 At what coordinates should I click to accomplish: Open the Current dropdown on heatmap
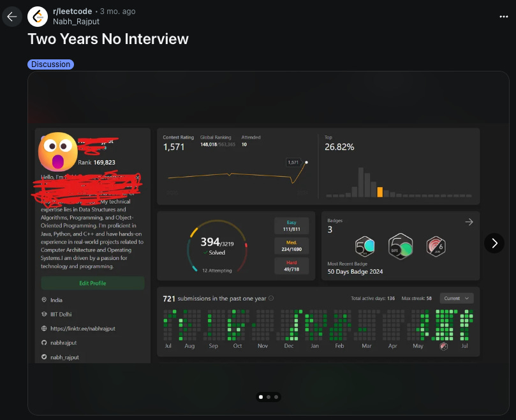coord(457,298)
